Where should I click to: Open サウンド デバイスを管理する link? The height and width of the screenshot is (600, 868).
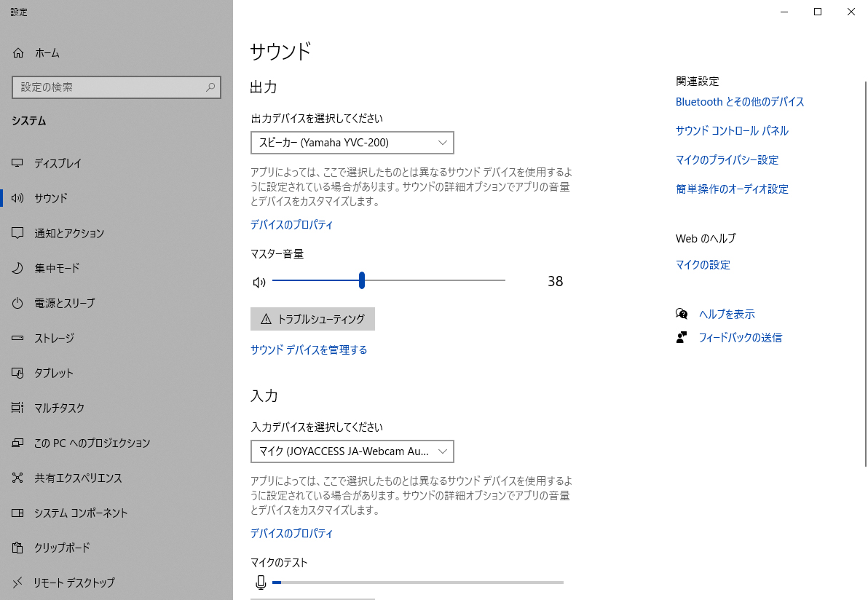point(309,350)
